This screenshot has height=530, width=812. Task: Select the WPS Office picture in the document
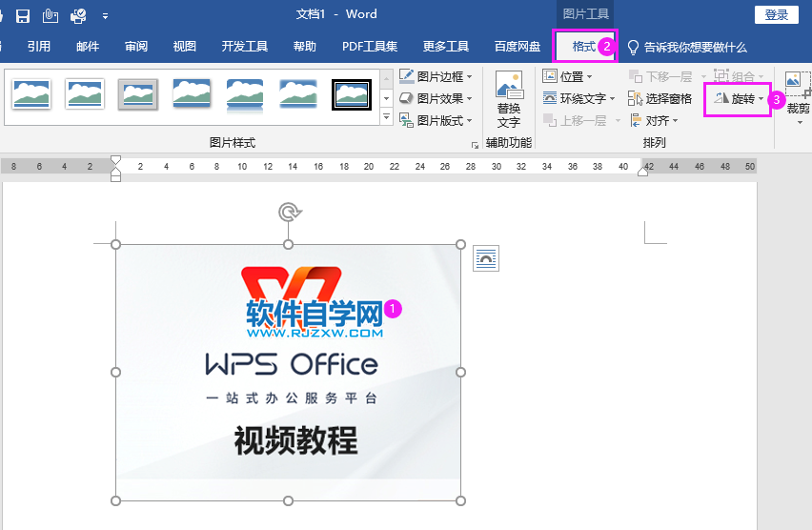289,373
